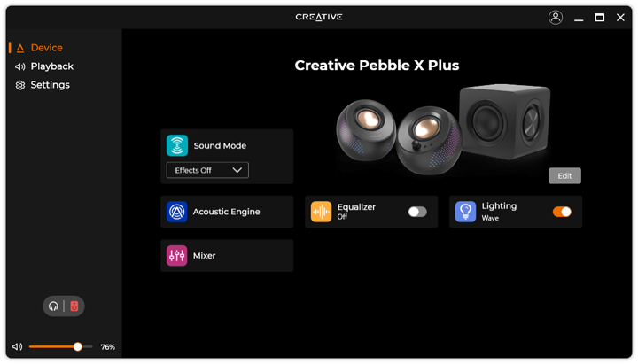Switch output to red speaker icon

pyautogui.click(x=74, y=306)
